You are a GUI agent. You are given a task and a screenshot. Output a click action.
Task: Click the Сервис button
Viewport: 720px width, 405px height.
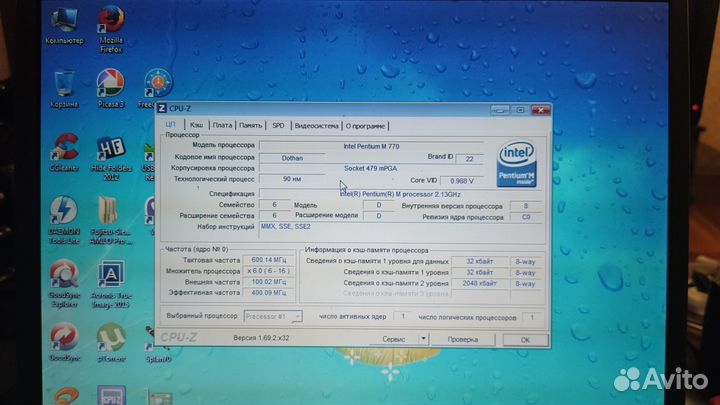[394, 339]
